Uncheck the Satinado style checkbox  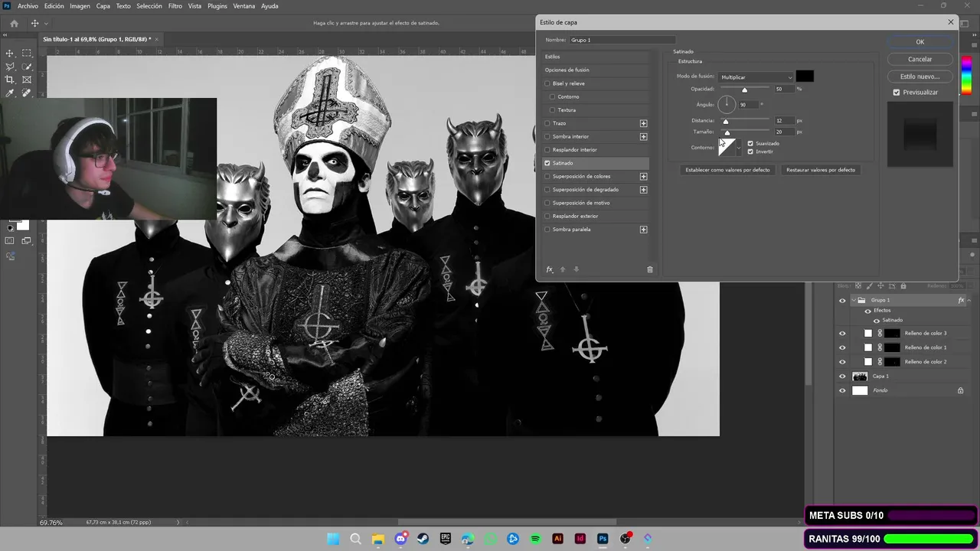(x=547, y=163)
